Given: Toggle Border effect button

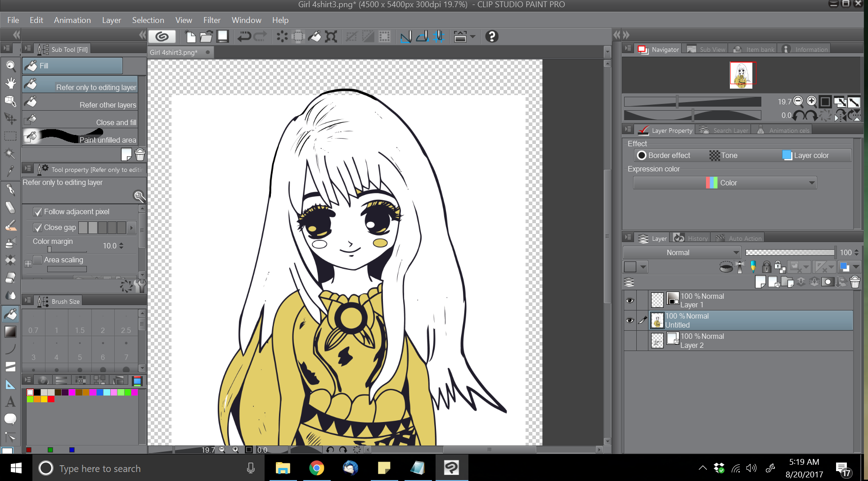Looking at the screenshot, I should (664, 155).
